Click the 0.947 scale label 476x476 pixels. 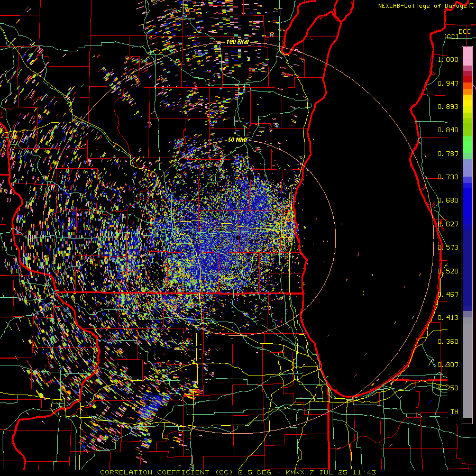[x=448, y=83]
